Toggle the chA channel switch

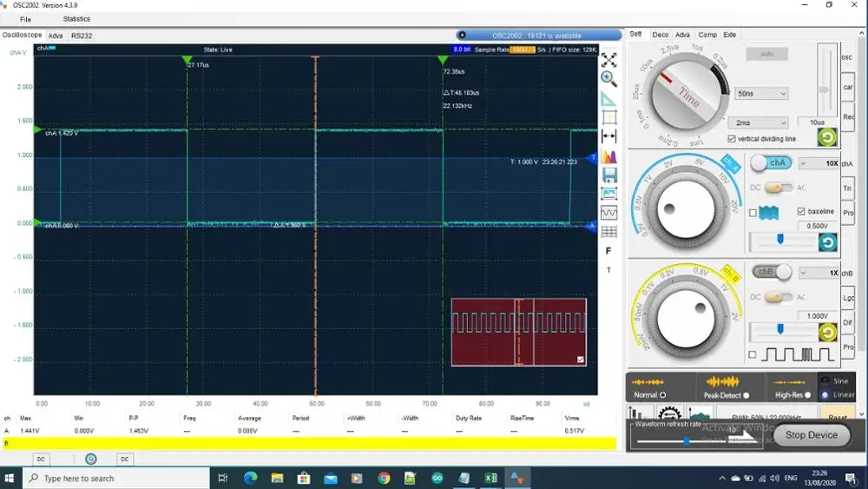click(771, 162)
